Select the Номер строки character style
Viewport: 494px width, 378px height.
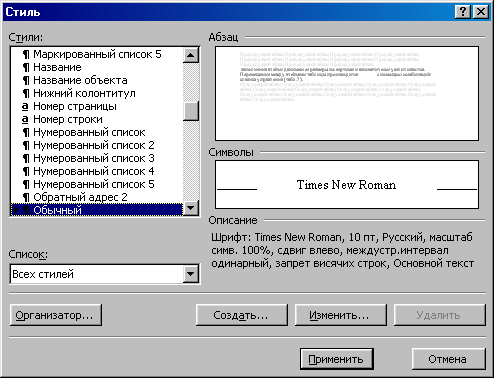tap(97, 119)
